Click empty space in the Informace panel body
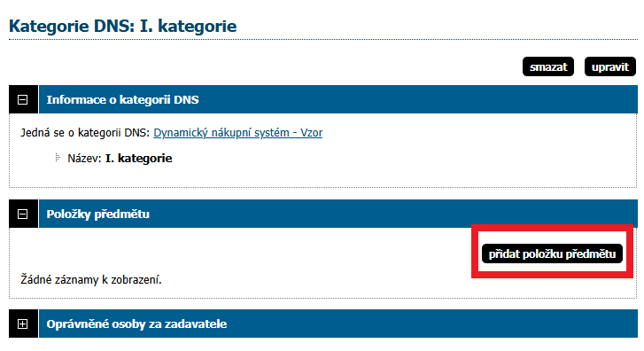The height and width of the screenshot is (351, 644). [369, 164]
